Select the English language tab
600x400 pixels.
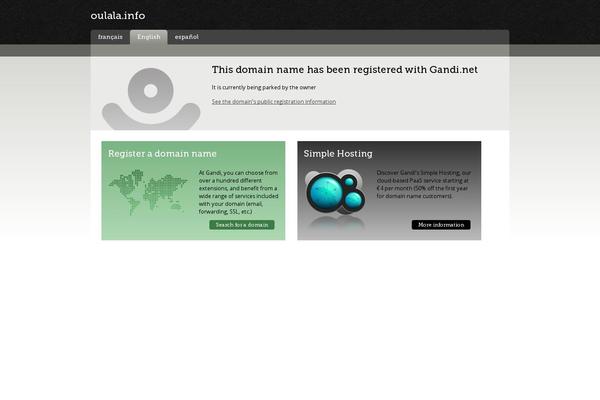point(149,37)
